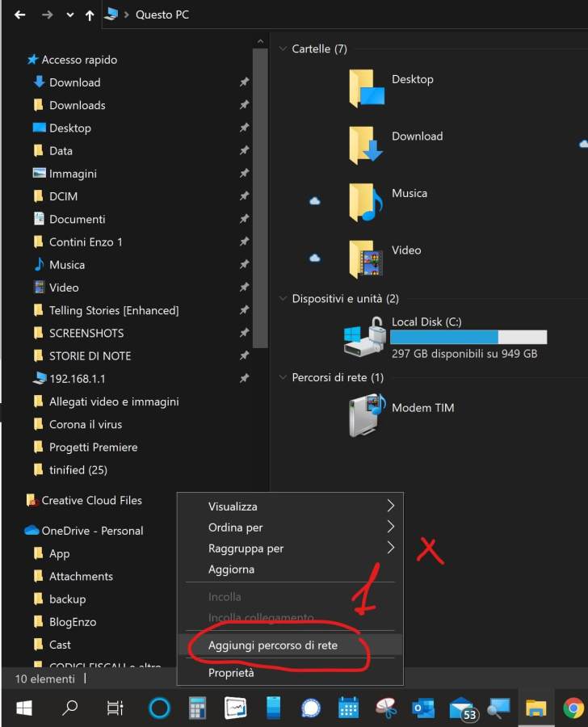Open the Musica folder in Cartelle
The height and width of the screenshot is (727, 588).
coord(366,202)
